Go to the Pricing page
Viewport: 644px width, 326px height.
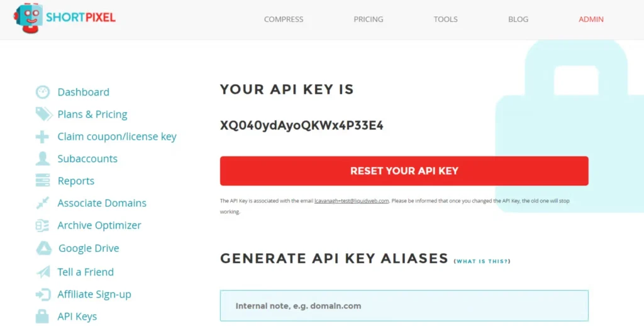[369, 19]
